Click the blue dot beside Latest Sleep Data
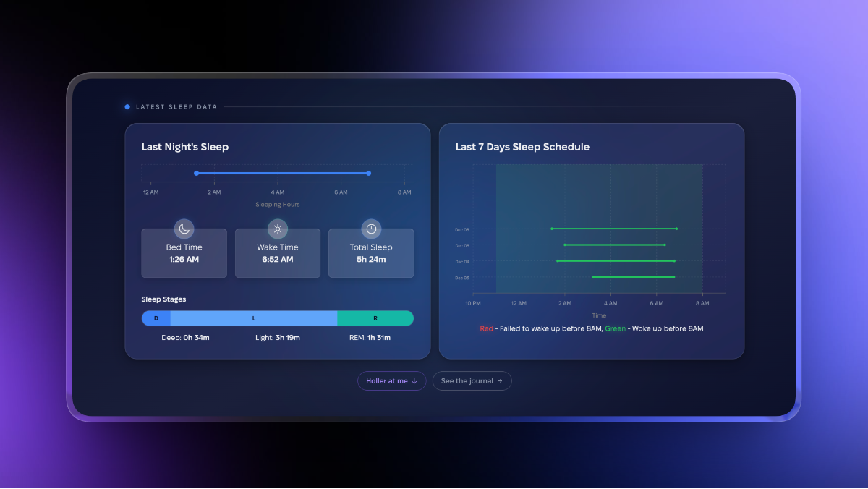Viewport: 868px width, 489px height. coord(127,107)
